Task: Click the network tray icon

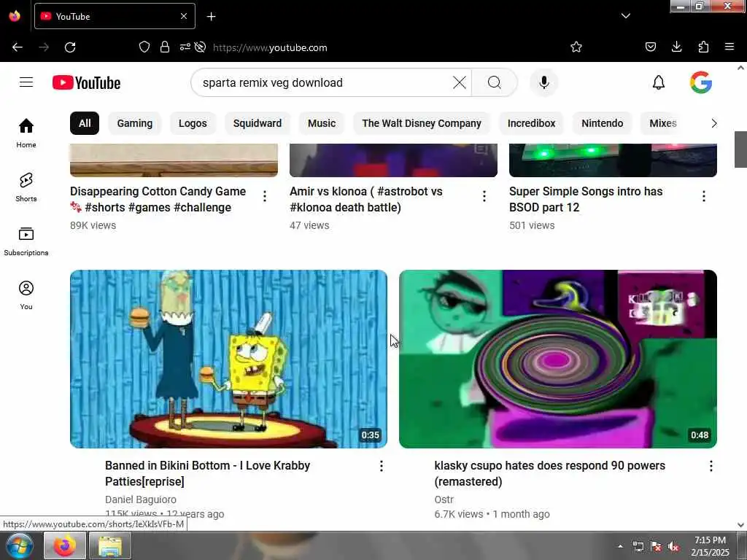Action: 638,547
